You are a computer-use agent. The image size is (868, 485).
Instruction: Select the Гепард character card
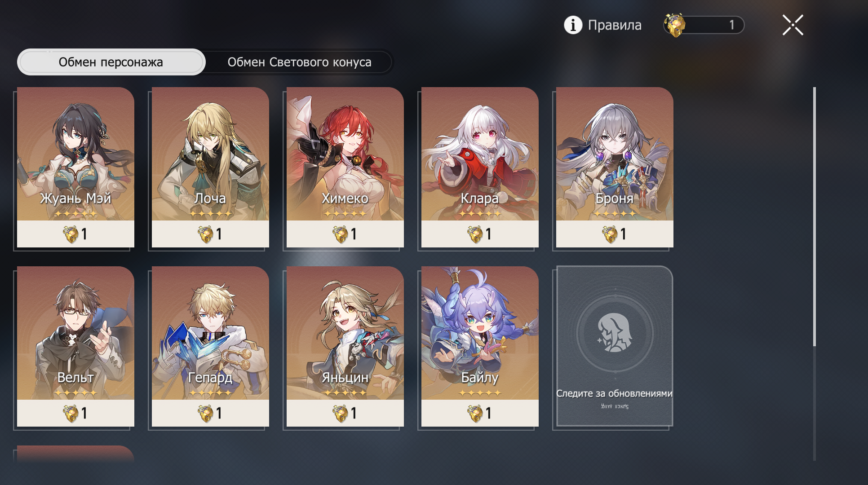[210, 346]
